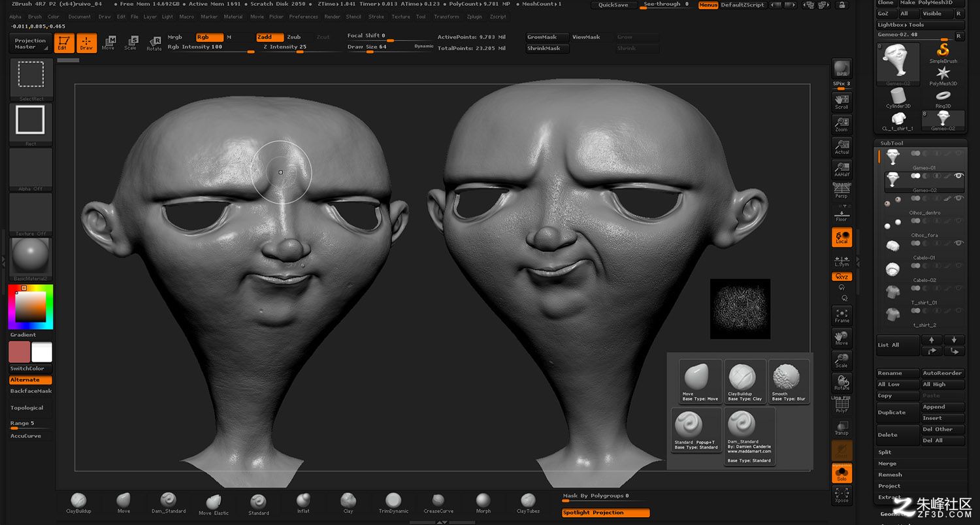Screen dimensions: 980x525
Task: Open the Preferences menu
Action: (304, 17)
